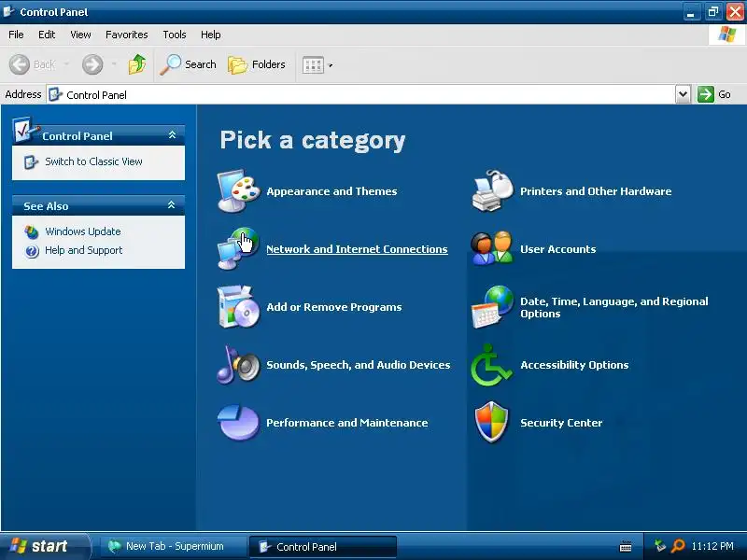The height and width of the screenshot is (560, 747).
Task: Click the 11:12 PM taskbar clock
Action: pos(712,546)
